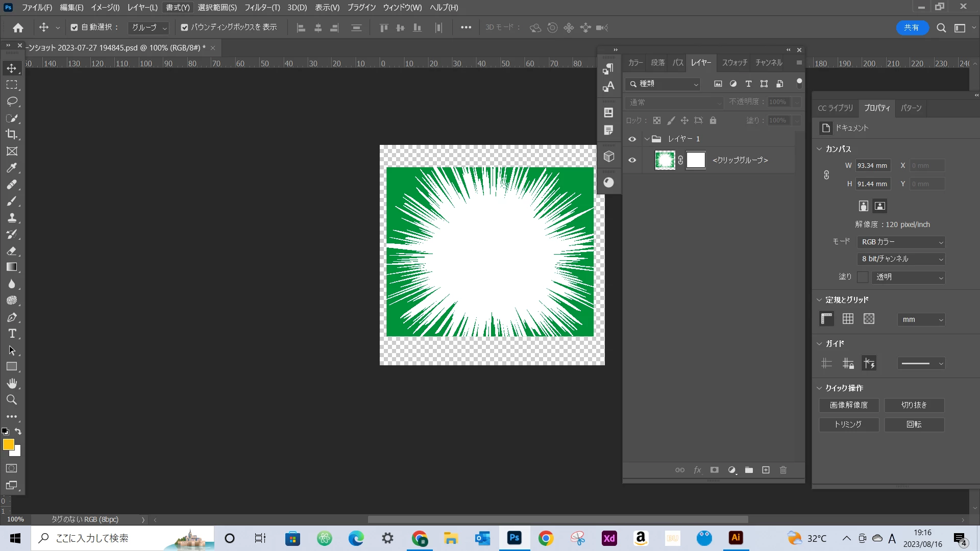Select the Pen tool
The width and height of the screenshot is (980, 551).
(12, 317)
